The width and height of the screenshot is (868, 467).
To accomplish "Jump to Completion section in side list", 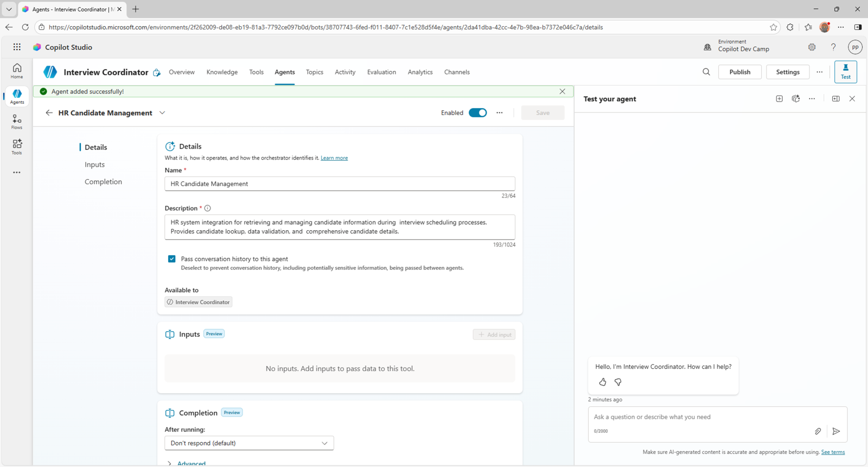I will click(103, 182).
